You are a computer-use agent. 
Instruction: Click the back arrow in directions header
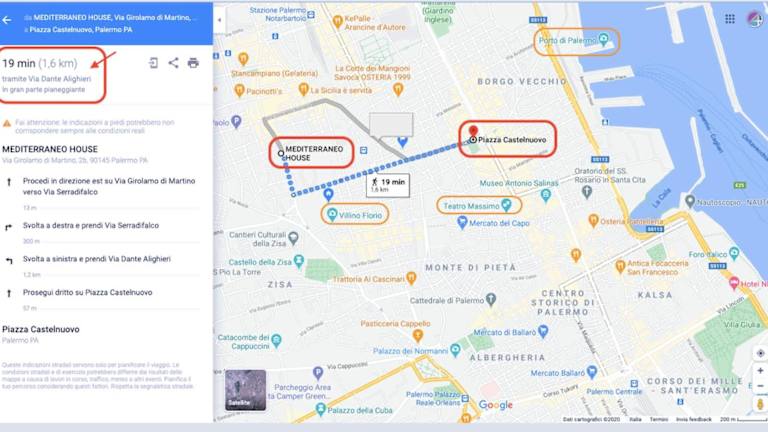pyautogui.click(x=7, y=20)
